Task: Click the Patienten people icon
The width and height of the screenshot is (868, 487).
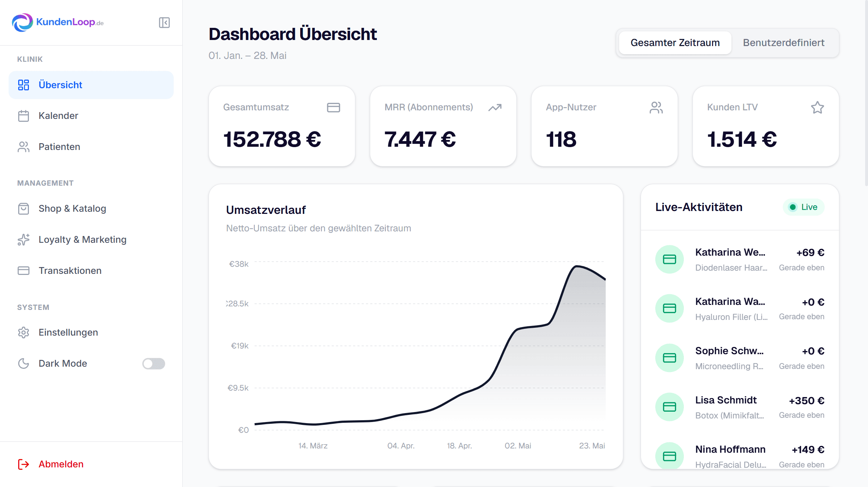Action: 24,147
